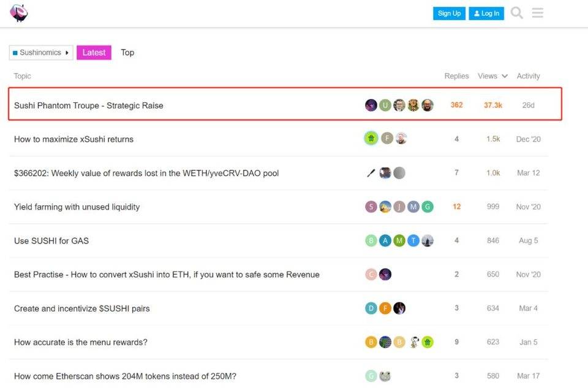Open Yield farming with unused liquidity topic

77,207
